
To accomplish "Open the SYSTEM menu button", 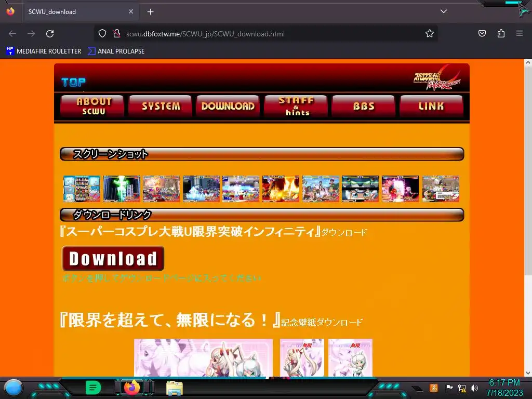I will 161,106.
